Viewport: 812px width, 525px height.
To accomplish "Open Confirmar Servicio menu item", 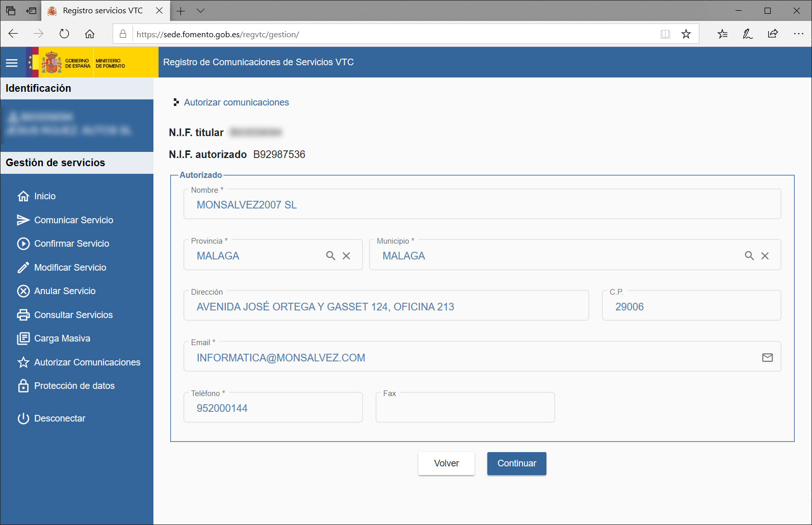I will pos(72,244).
